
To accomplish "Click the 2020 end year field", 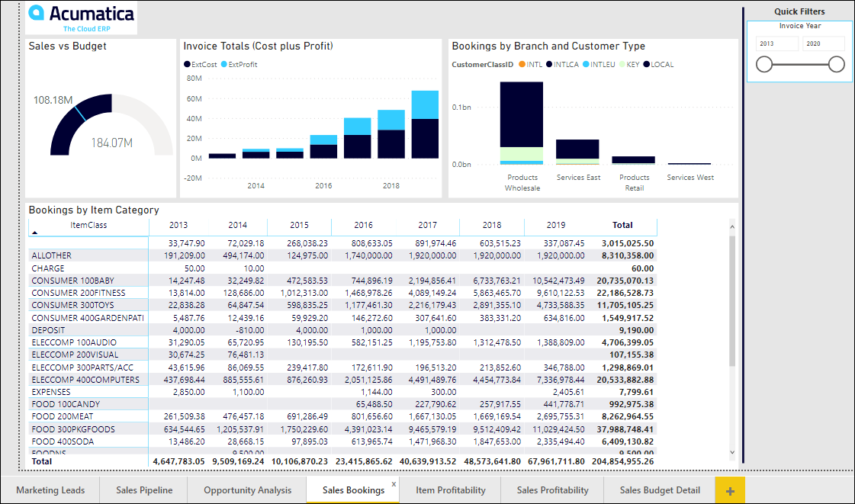I will coord(823,44).
